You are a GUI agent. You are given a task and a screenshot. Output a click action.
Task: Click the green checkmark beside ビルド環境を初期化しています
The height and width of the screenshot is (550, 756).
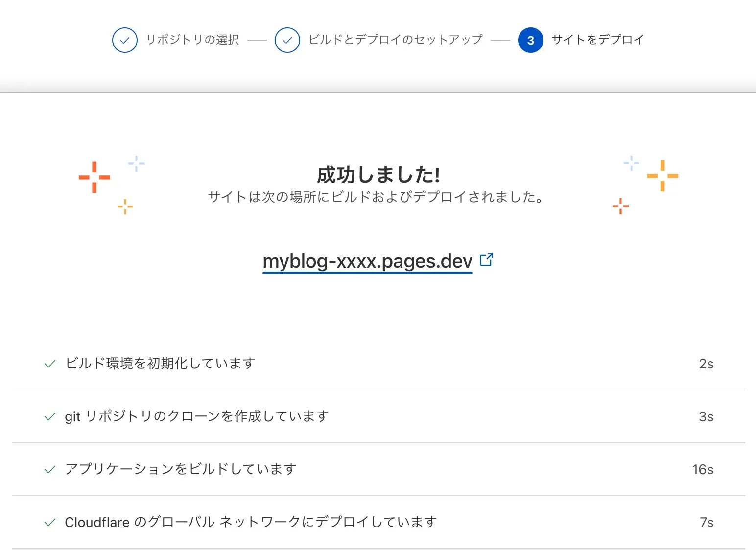[49, 364]
